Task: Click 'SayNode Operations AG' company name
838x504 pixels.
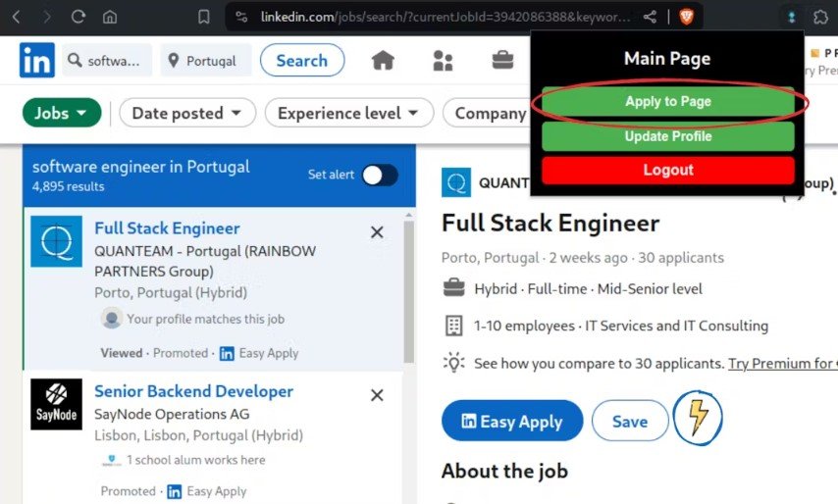Action: point(172,415)
